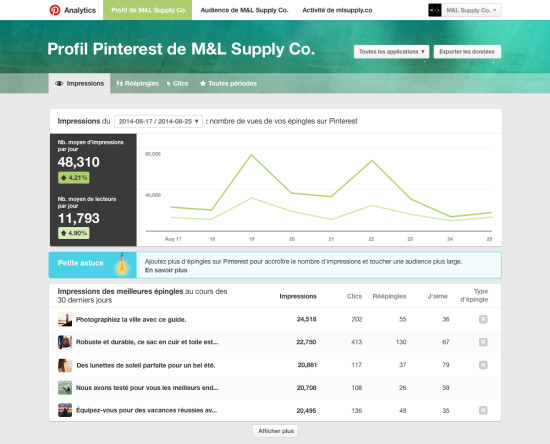Click the Petite astuce light bulb icon
The width and height of the screenshot is (550, 444).
(x=122, y=264)
